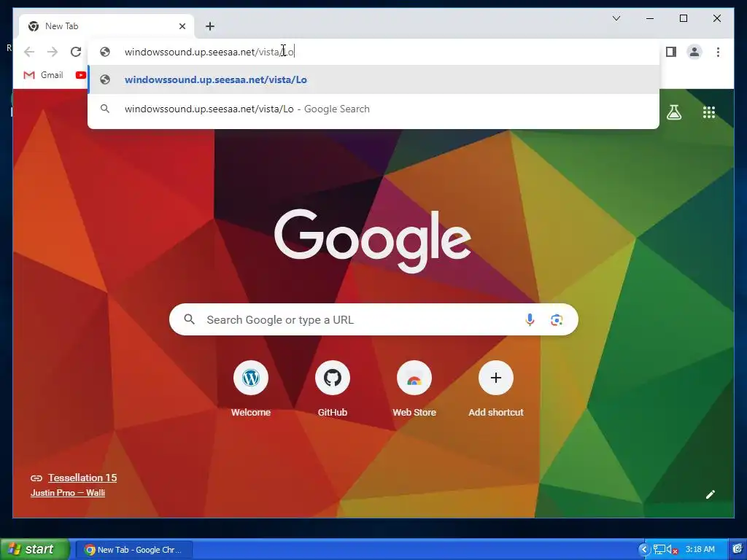Viewport: 747px width, 560px height.
Task: Click the browser forward arrow
Action: (53, 52)
